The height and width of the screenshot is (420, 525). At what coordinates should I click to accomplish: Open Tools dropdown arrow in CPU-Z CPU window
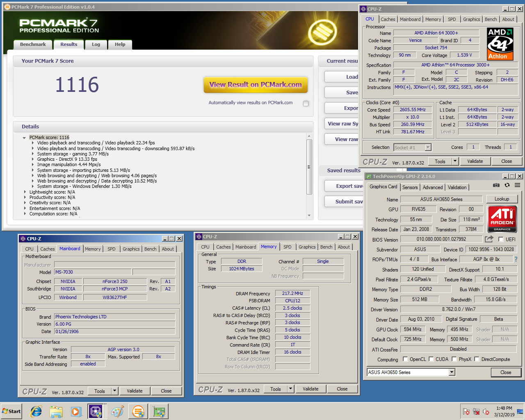(x=455, y=161)
